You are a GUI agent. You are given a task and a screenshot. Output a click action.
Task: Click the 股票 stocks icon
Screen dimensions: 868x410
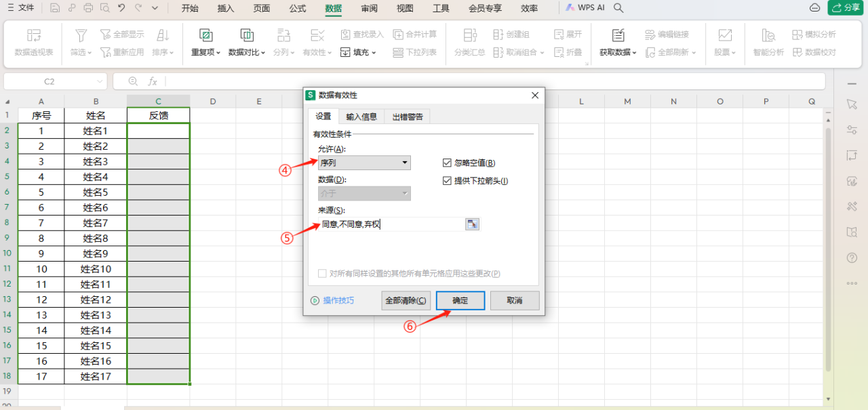click(725, 35)
